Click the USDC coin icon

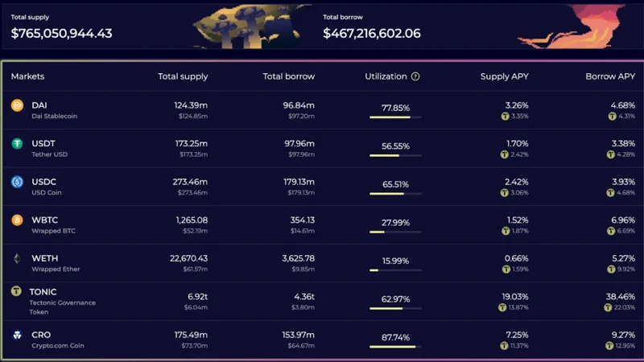(x=17, y=182)
